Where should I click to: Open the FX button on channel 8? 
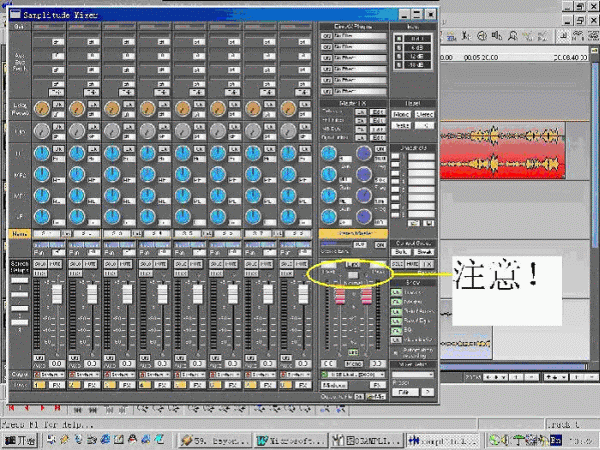click(x=302, y=385)
